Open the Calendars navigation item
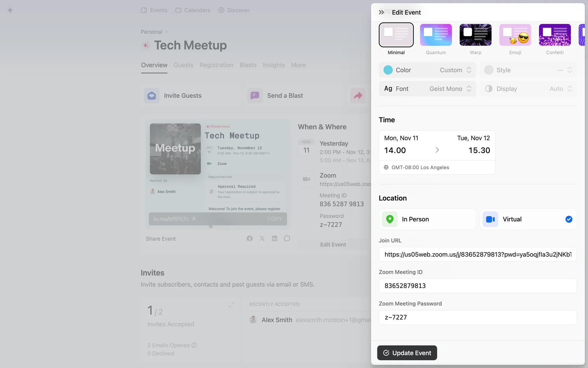 coord(193,10)
